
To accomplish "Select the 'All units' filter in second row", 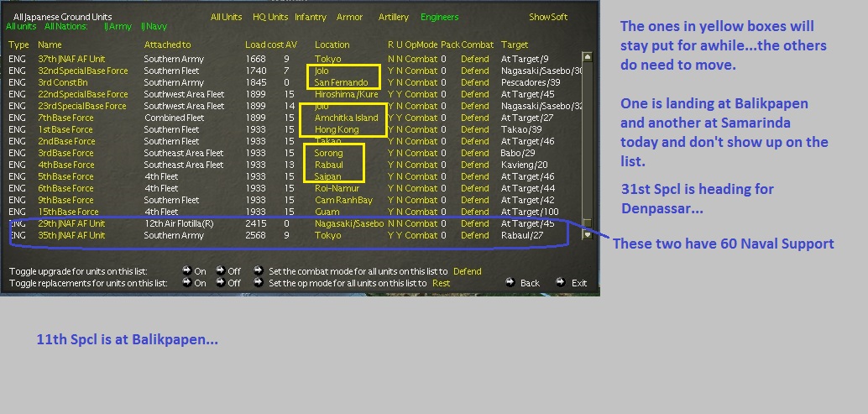I will point(21,26).
